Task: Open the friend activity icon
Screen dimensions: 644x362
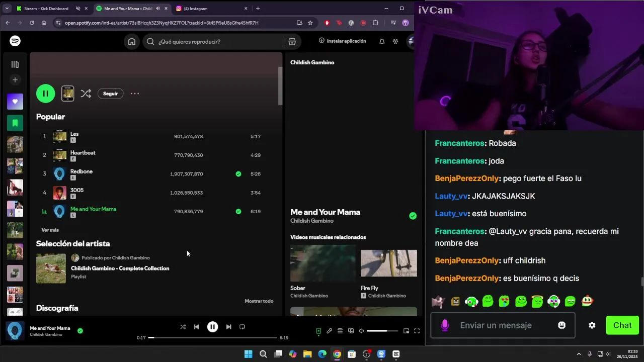Action: [395, 41]
